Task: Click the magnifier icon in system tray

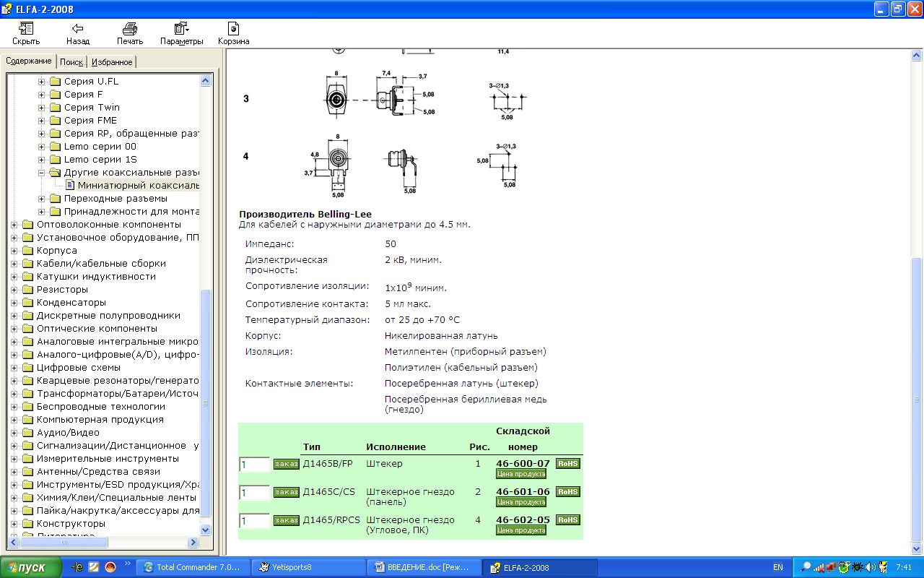Action: coord(806,567)
